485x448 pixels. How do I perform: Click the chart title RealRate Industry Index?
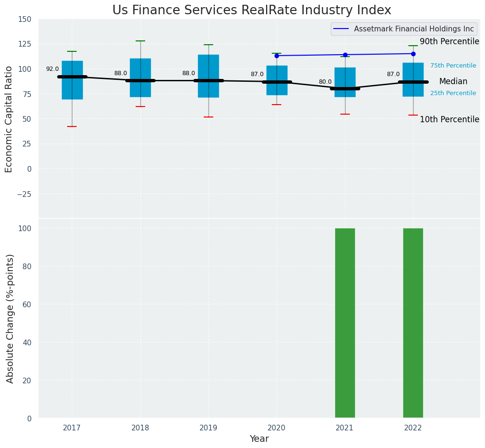tap(252, 10)
